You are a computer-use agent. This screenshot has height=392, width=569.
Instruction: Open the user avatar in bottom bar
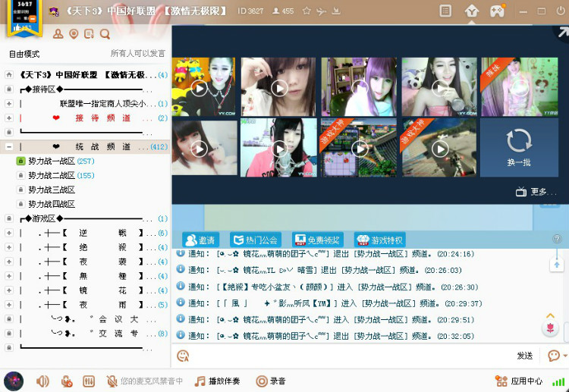coord(14,381)
